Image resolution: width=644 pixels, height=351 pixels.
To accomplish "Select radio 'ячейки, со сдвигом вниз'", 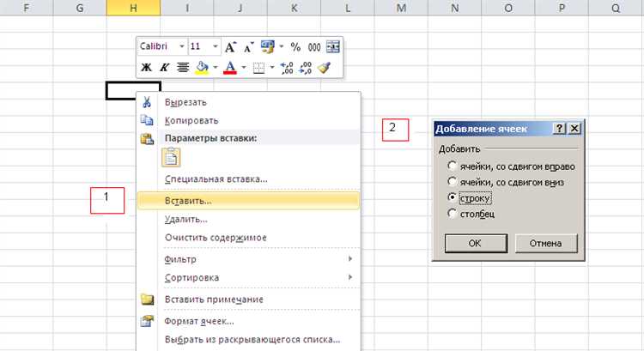I will pyautogui.click(x=453, y=181).
